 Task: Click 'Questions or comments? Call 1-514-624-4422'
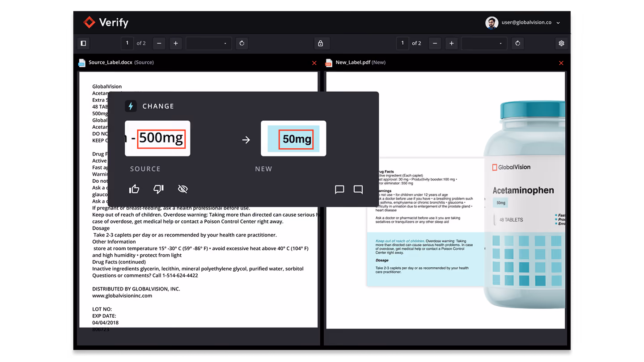coord(145,275)
